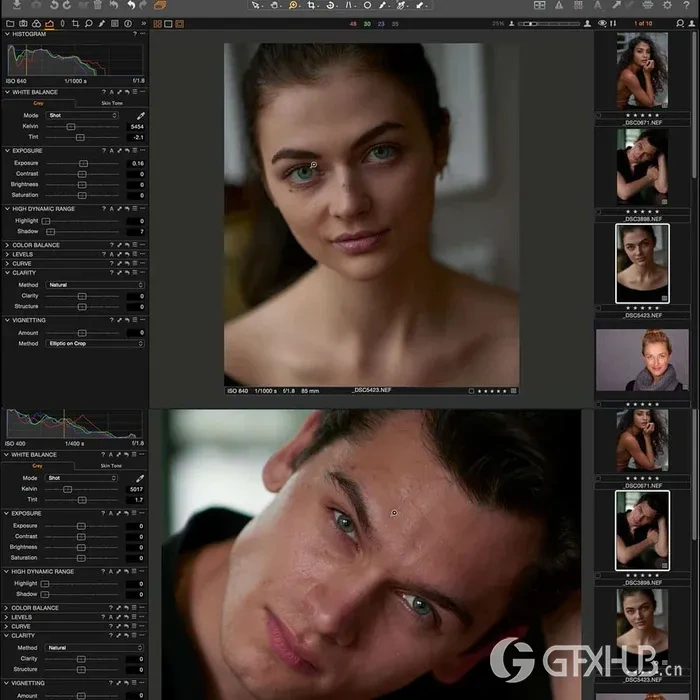Collapse Vignetting section with Elliptic on Crop
Viewport: 700px width, 700px height.
tap(7, 321)
